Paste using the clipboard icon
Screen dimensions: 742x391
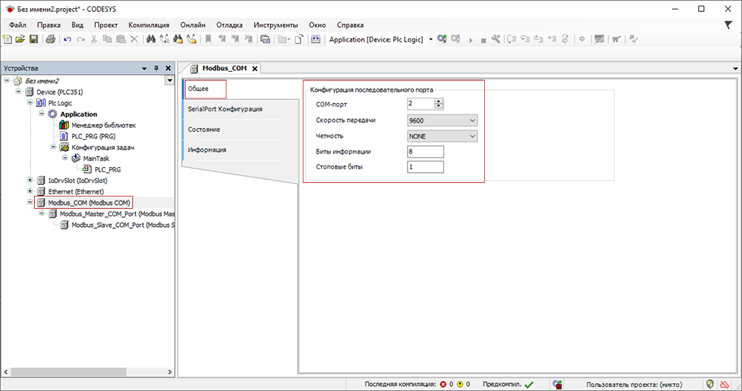coord(121,39)
